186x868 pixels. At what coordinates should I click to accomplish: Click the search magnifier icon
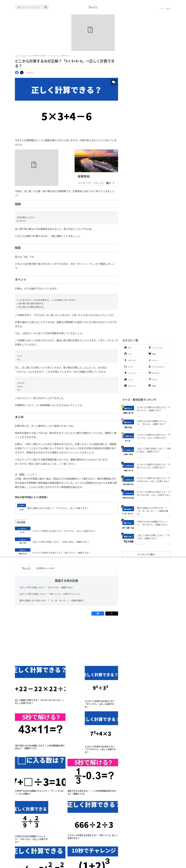pos(46,7)
